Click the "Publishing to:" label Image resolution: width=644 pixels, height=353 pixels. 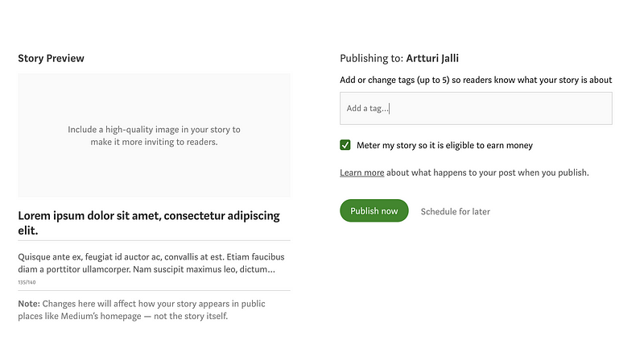click(370, 58)
